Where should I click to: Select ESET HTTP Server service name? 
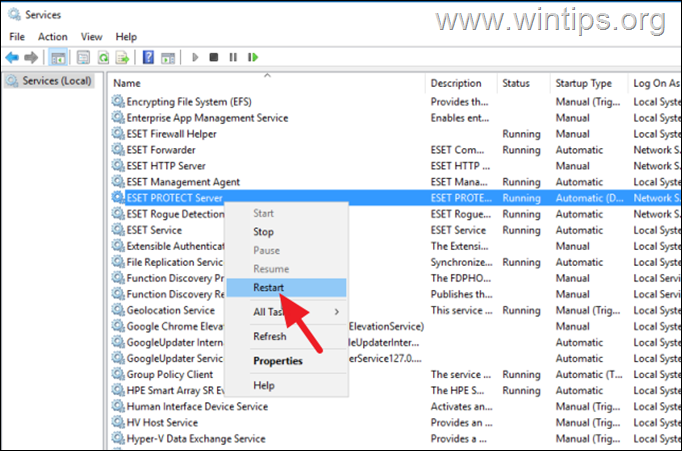tap(166, 166)
